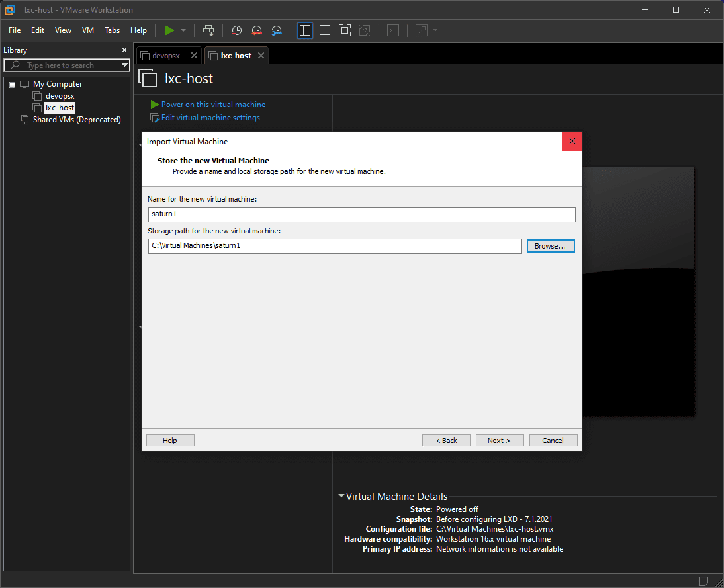Open the power options dropdown arrow
This screenshot has width=724, height=588.
183,30
